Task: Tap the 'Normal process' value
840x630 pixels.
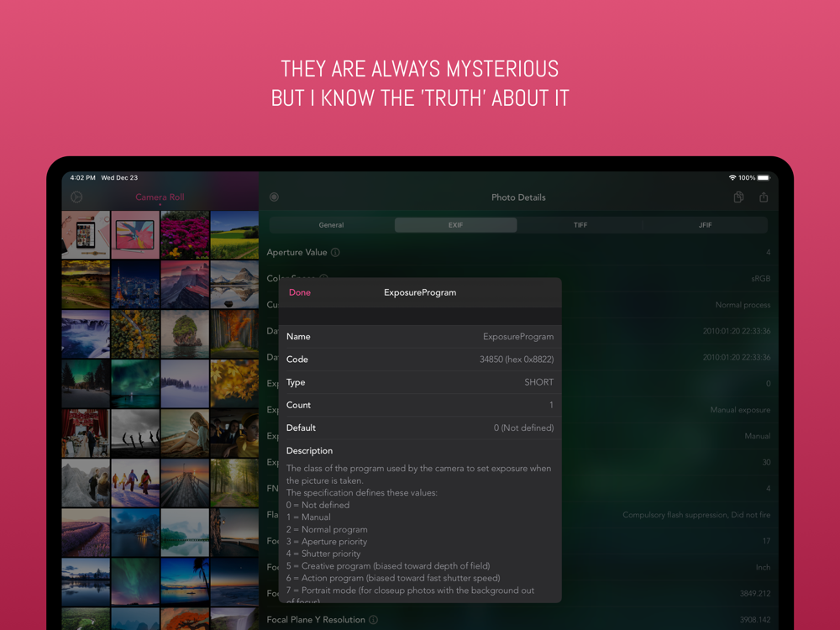Action: pos(743,305)
